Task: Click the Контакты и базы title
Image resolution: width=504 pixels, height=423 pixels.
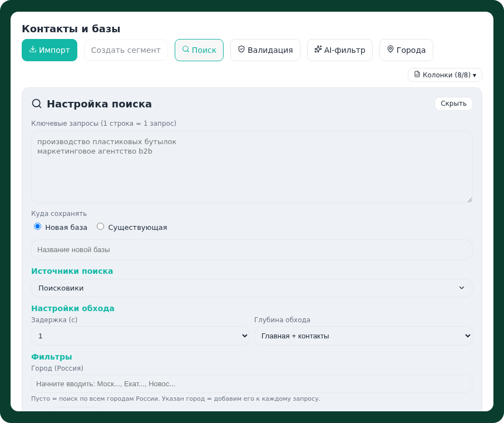Action: [71, 28]
